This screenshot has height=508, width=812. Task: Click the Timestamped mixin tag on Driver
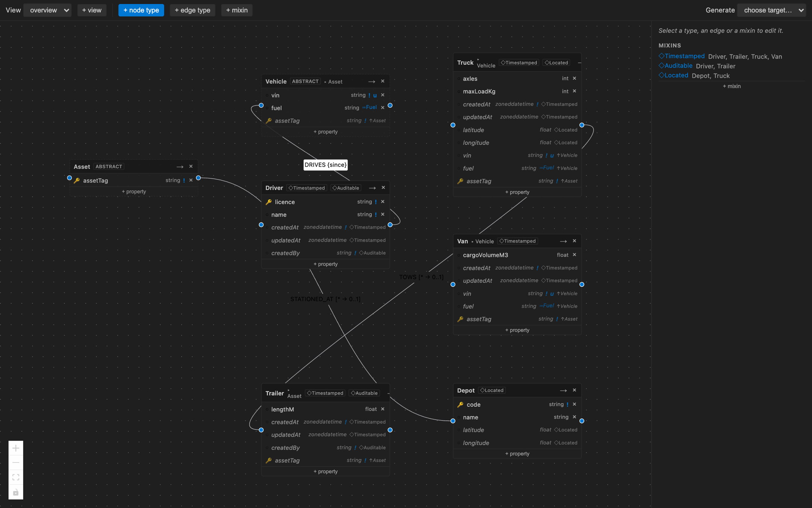click(x=306, y=188)
